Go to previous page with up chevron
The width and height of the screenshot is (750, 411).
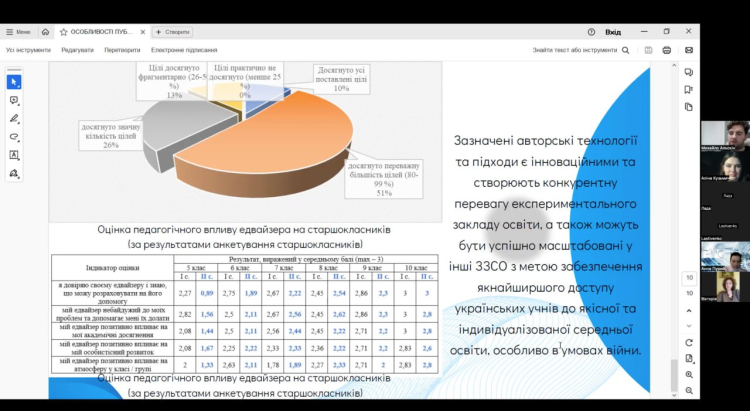click(689, 311)
